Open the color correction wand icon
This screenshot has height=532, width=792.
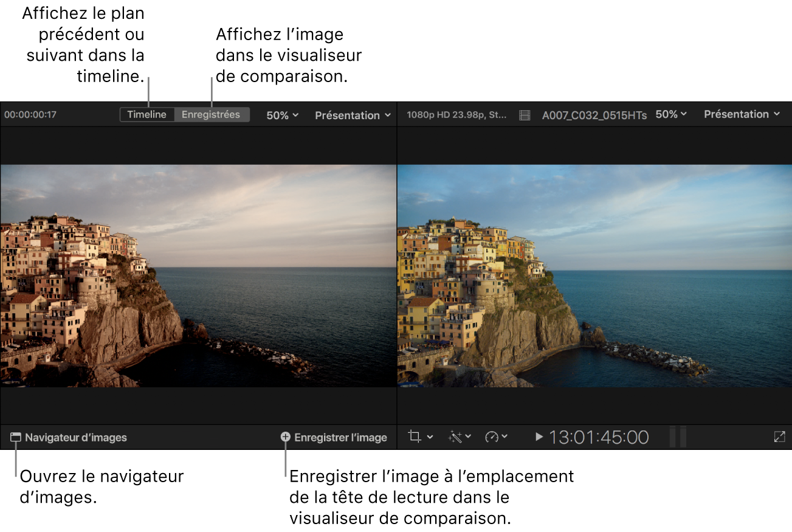tap(455, 437)
